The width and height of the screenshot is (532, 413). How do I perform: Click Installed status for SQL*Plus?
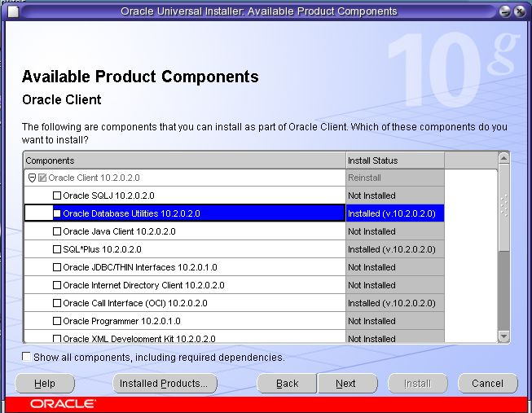point(395,249)
